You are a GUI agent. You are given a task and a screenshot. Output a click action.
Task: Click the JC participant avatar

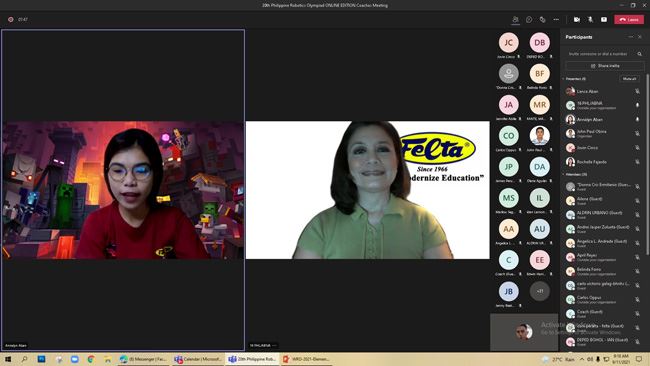click(509, 42)
